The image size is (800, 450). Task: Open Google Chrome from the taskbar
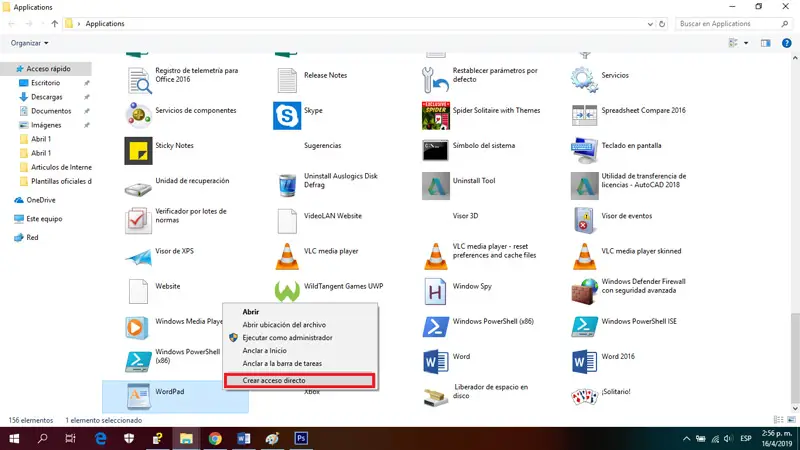point(215,439)
